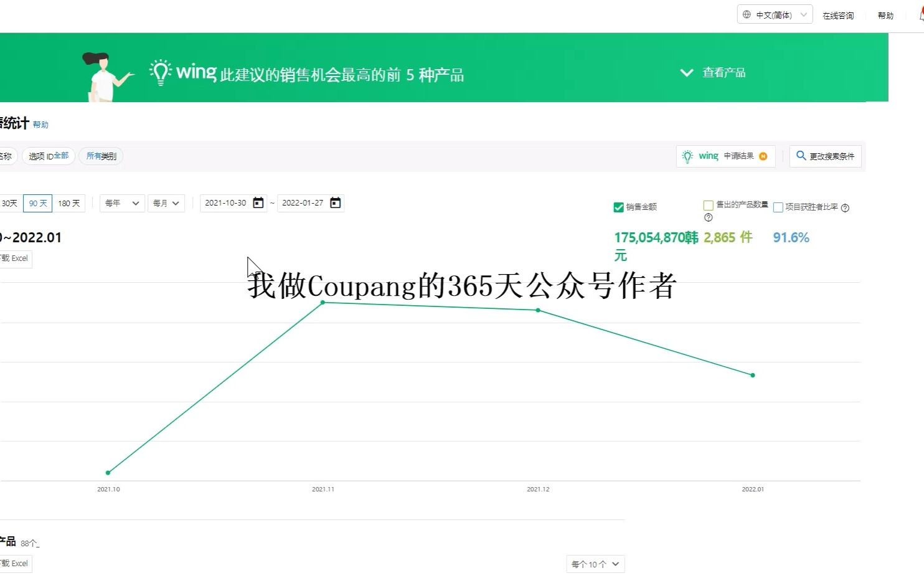Screen dimensions: 924x578
Task: Select the 90 天 range tab
Action: click(37, 204)
